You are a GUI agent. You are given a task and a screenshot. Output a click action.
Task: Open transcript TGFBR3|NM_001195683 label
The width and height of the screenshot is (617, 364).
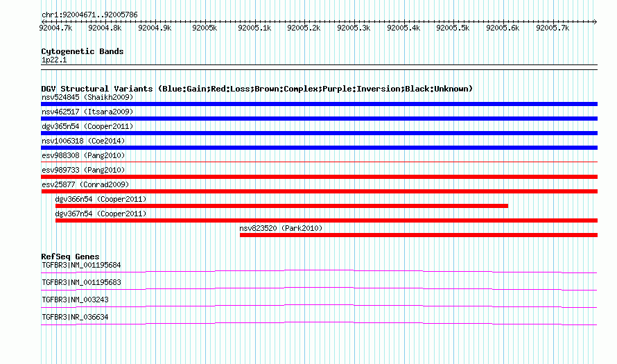[x=81, y=283]
